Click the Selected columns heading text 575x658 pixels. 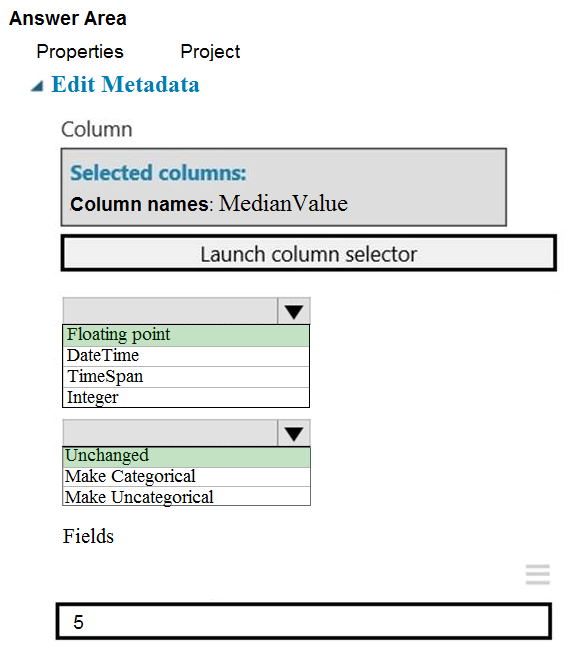click(x=158, y=173)
